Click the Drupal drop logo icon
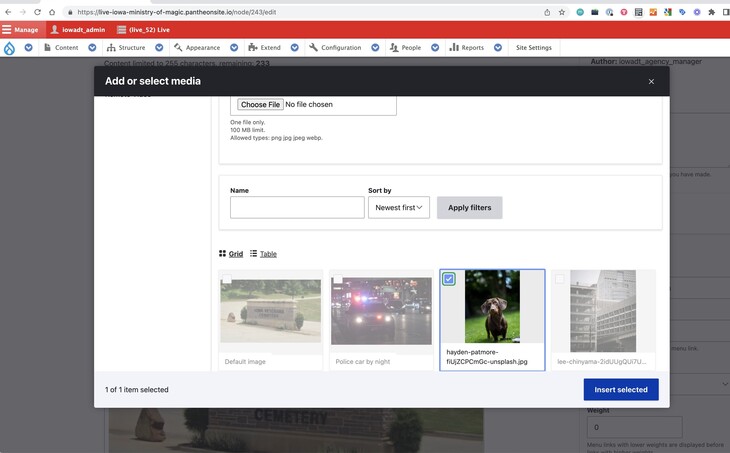Screen dimensions: 730x453 (x=10, y=47)
